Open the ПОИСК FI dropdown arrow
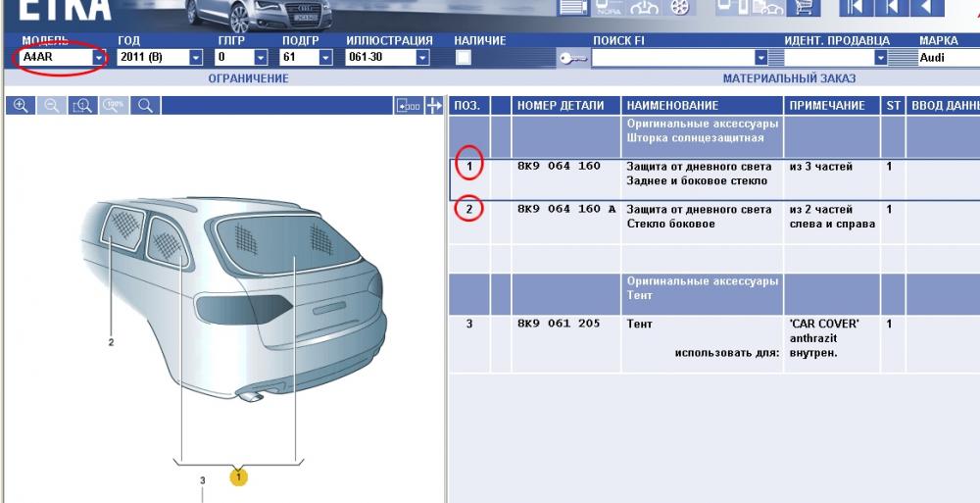Image resolution: width=980 pixels, height=503 pixels. pyautogui.click(x=760, y=58)
